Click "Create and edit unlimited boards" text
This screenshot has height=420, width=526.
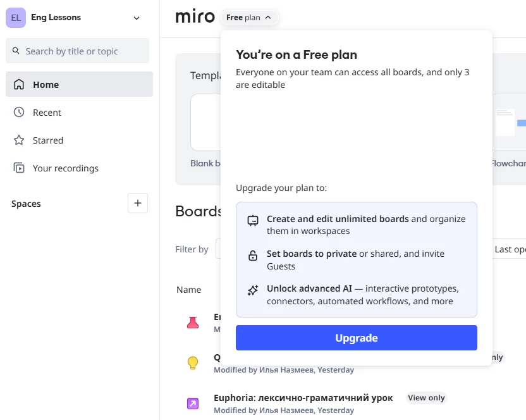(x=338, y=219)
